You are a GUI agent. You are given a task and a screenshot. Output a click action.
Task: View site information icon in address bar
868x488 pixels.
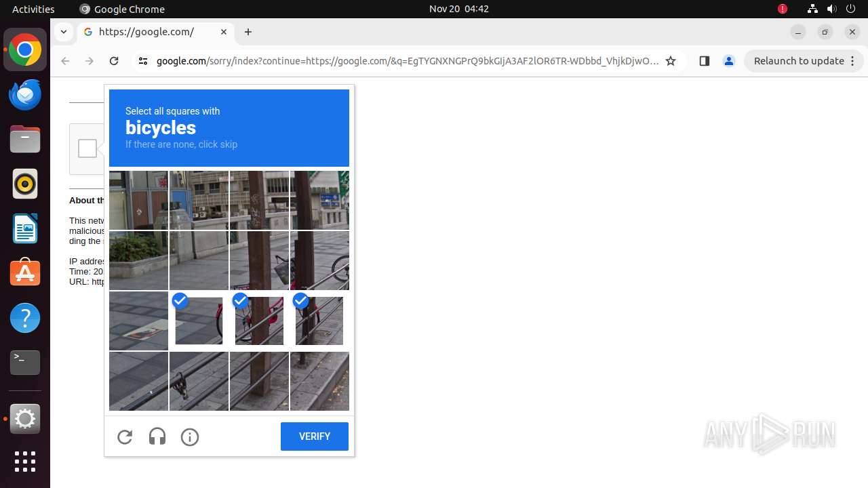[x=142, y=61]
